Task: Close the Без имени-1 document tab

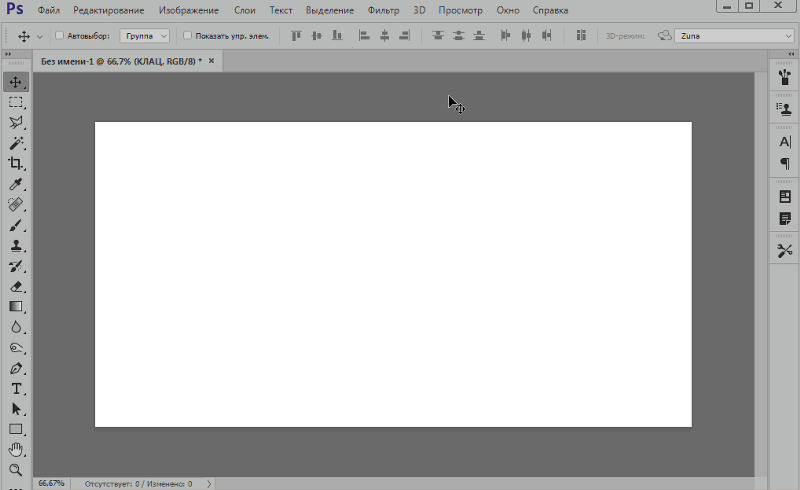Action: point(211,61)
